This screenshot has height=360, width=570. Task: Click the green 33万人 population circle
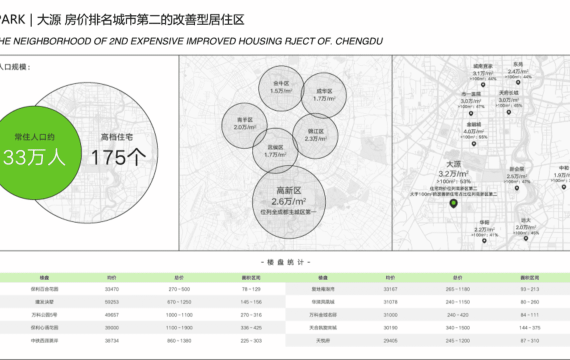click(x=35, y=153)
